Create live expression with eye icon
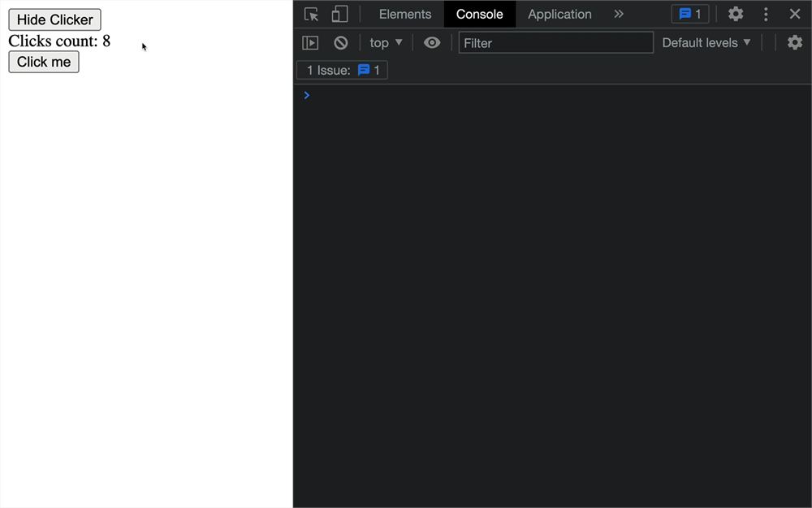The height and width of the screenshot is (508, 812). pyautogui.click(x=432, y=42)
